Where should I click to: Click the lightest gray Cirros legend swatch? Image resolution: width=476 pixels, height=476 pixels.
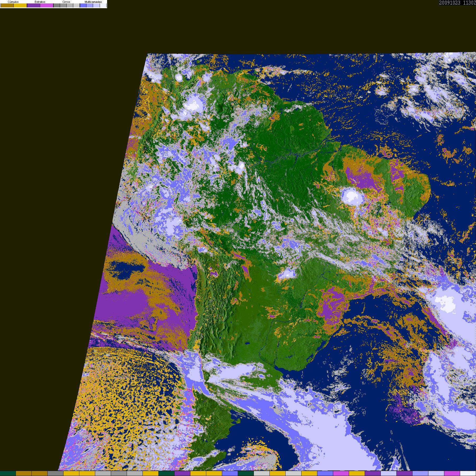point(76,5)
